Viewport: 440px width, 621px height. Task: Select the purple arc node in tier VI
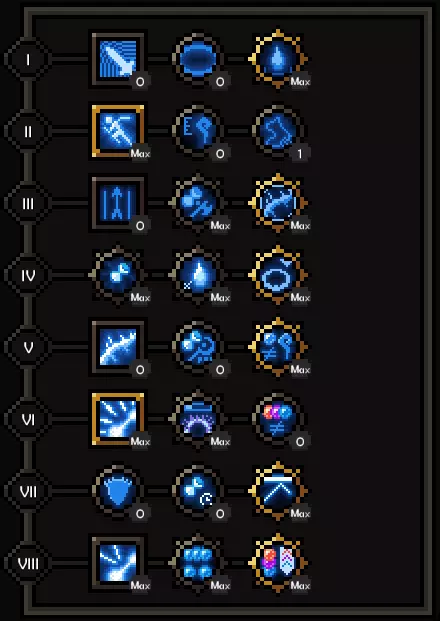[x=198, y=419]
